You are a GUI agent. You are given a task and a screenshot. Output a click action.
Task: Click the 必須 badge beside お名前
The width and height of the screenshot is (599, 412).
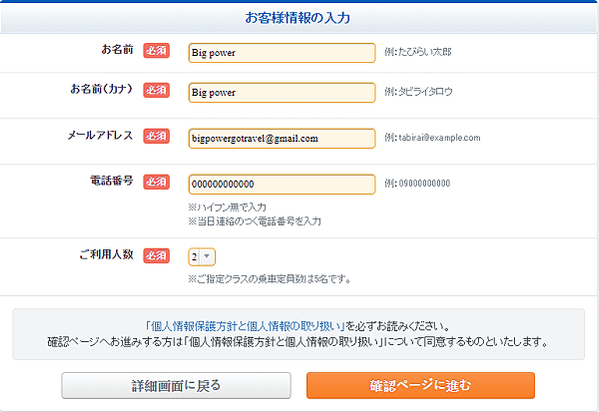pyautogui.click(x=157, y=50)
